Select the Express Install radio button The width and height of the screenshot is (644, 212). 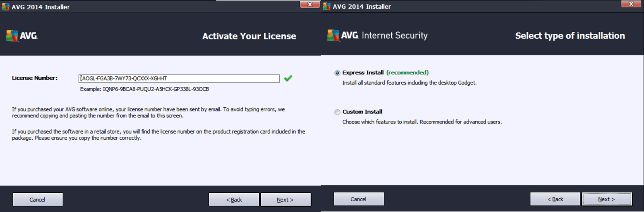click(x=337, y=73)
